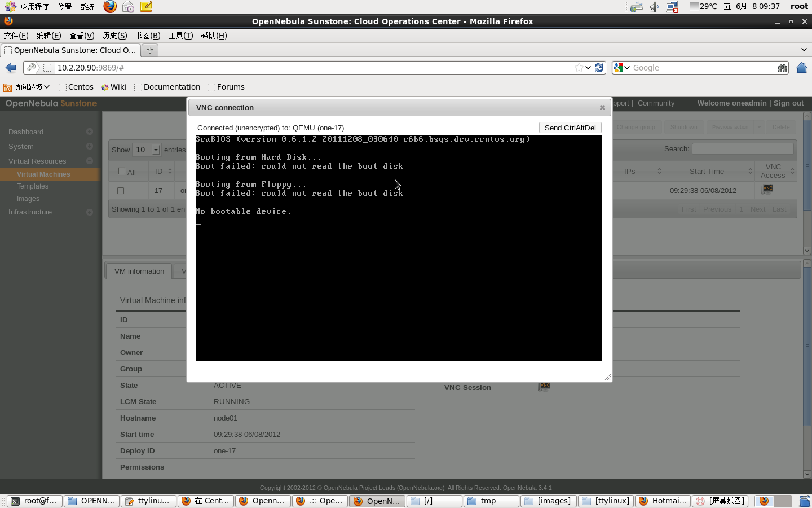Click the volume speaker tray icon

(654, 7)
